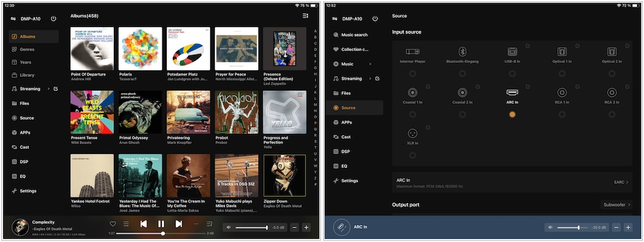Select the RCA 1 In radio button

click(562, 114)
